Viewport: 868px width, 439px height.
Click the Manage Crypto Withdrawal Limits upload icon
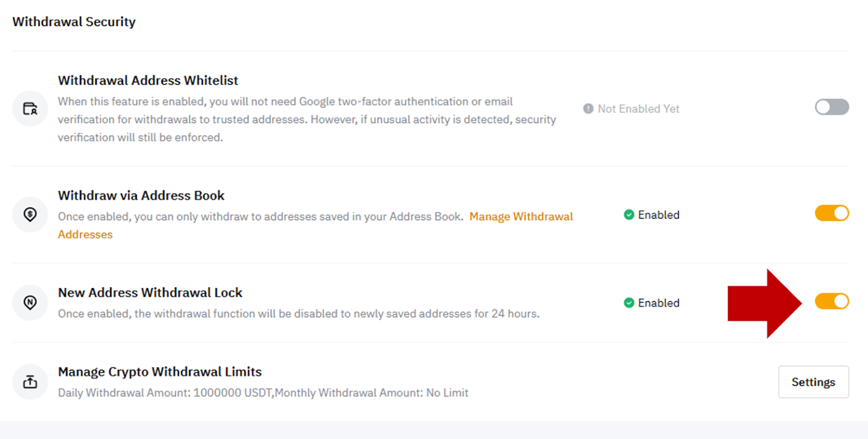30,381
